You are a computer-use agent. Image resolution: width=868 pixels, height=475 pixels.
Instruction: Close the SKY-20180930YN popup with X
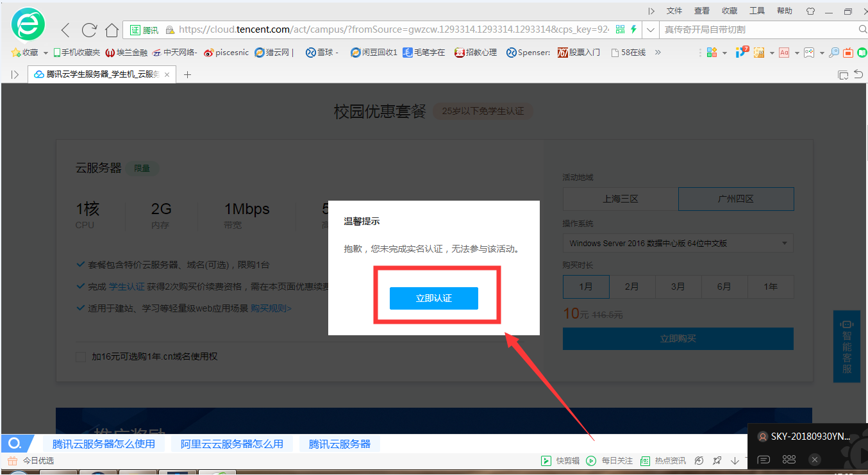[814, 460]
